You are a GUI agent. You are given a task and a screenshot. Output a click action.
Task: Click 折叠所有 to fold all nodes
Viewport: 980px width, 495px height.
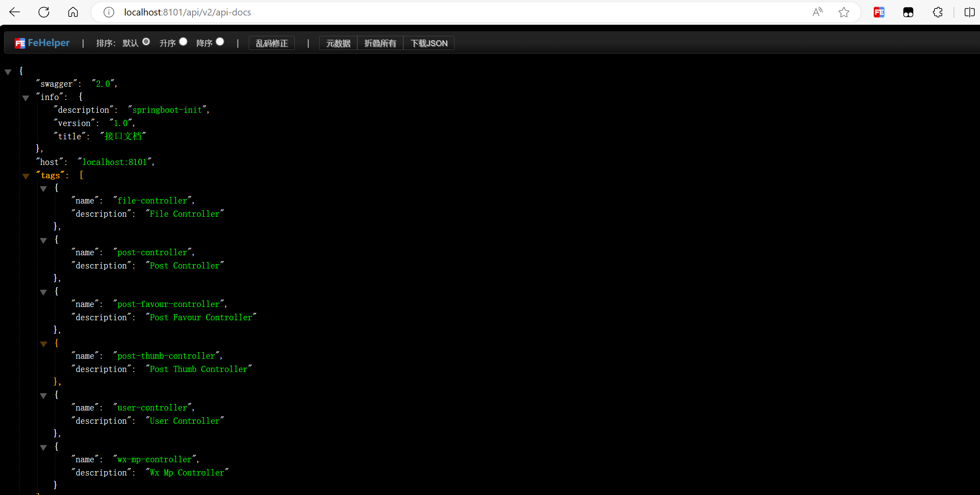[380, 43]
